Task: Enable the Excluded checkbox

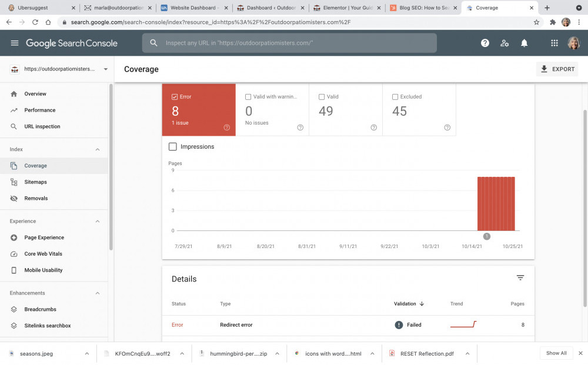Action: click(x=395, y=97)
